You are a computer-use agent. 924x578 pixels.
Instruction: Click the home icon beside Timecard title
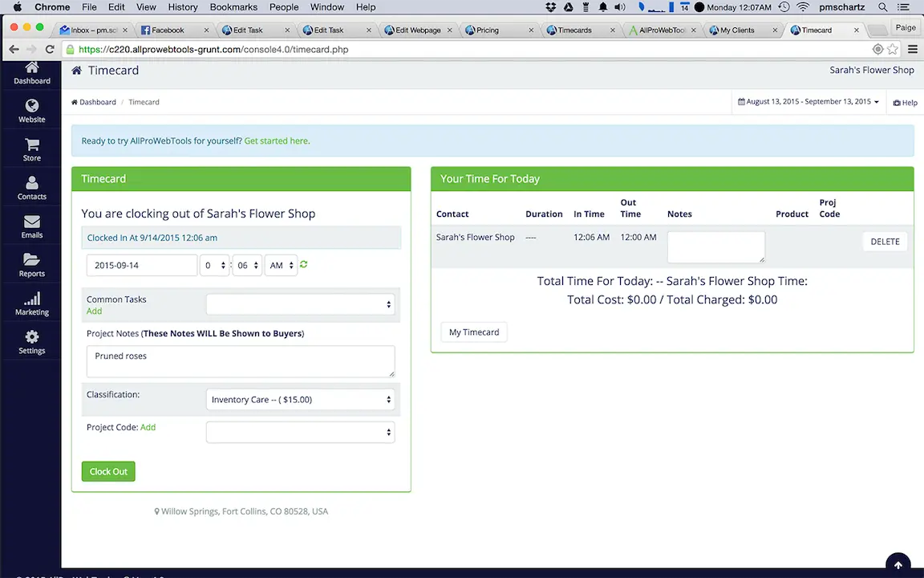point(77,70)
